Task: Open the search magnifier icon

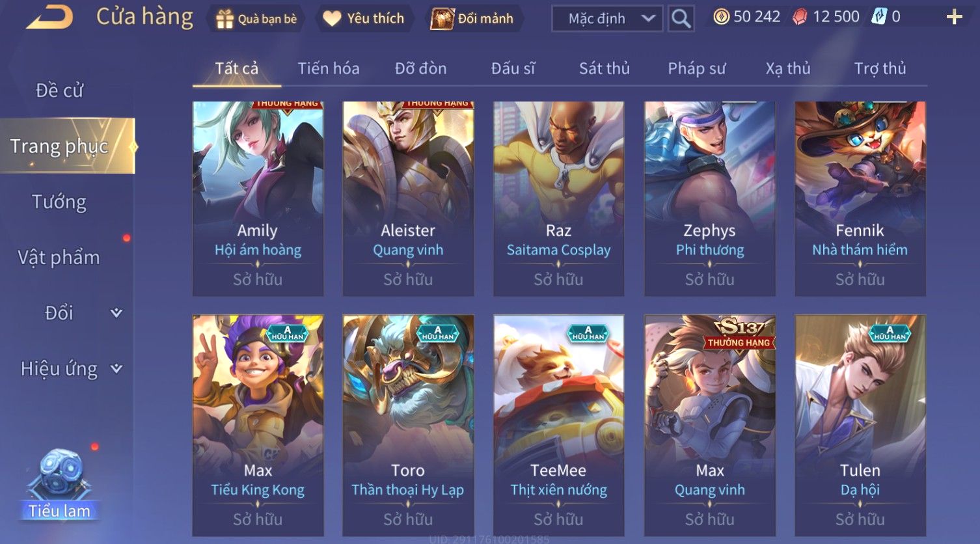Action: (x=681, y=19)
